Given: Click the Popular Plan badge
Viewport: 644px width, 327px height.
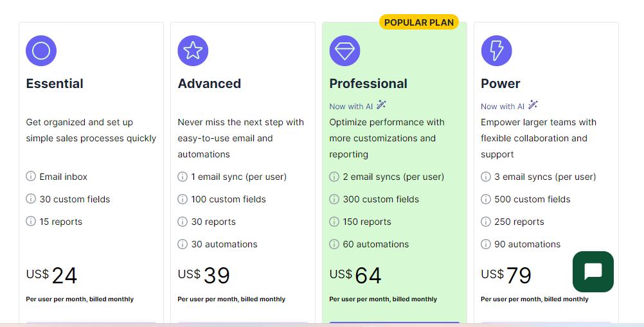Looking at the screenshot, I should [418, 22].
